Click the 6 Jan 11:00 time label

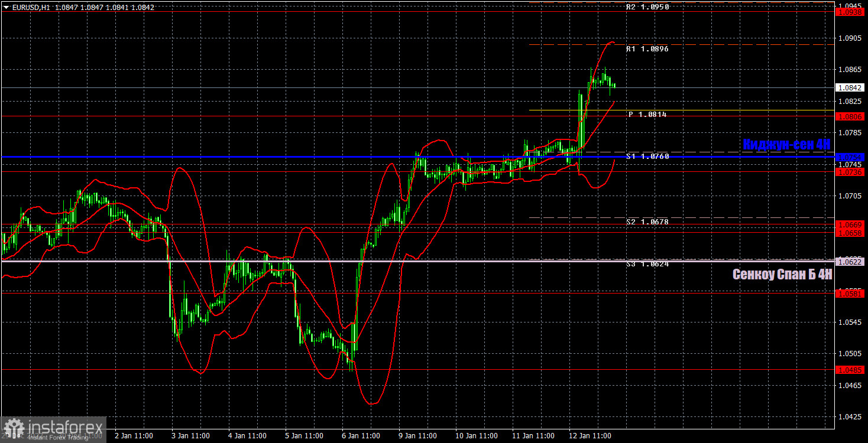point(360,436)
